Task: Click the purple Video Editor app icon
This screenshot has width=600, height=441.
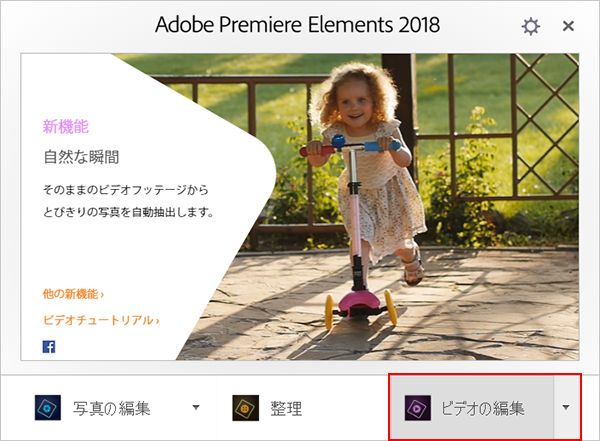Action: pyautogui.click(x=418, y=408)
